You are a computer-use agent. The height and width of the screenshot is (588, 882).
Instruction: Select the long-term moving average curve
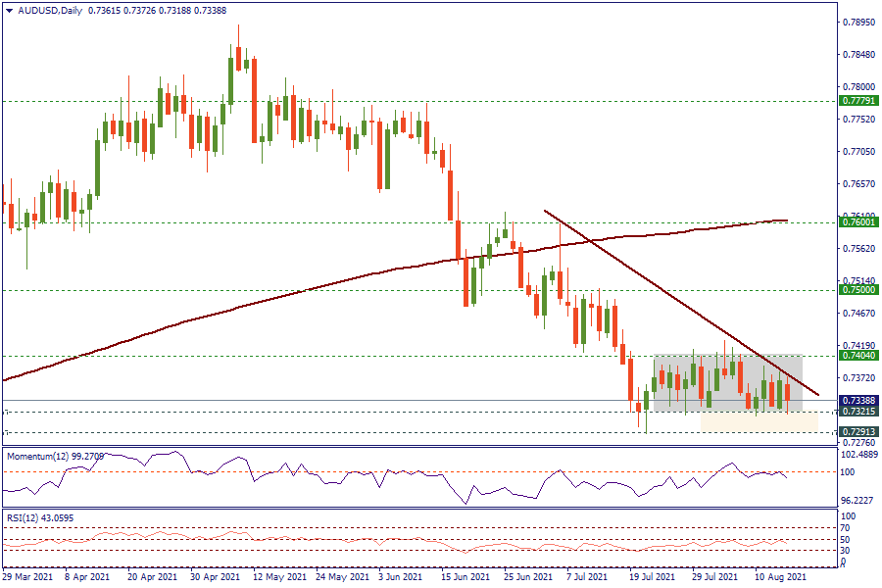point(294,292)
